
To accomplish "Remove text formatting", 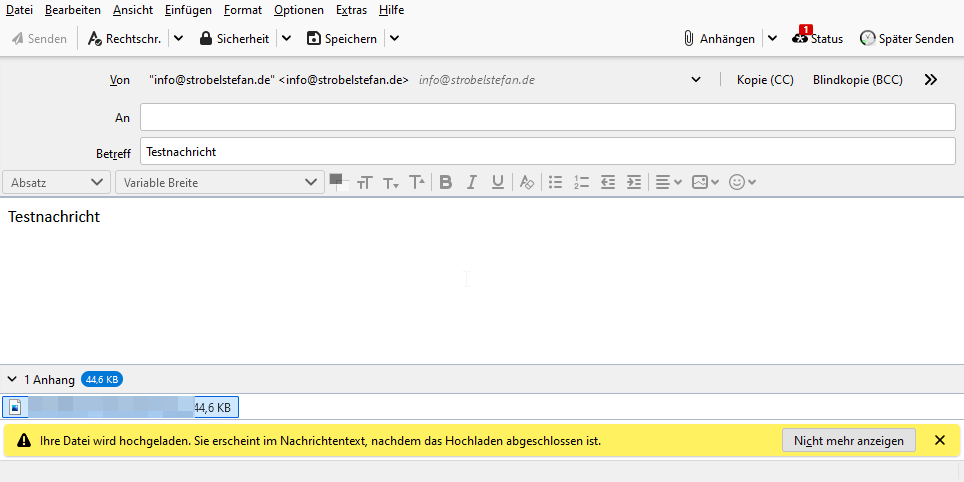I will coord(526,182).
